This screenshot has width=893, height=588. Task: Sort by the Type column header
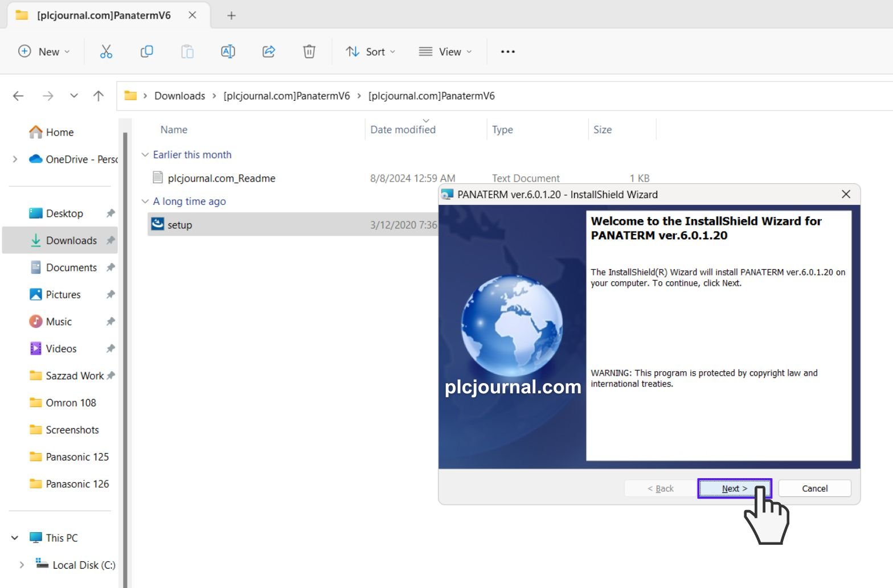502,130
